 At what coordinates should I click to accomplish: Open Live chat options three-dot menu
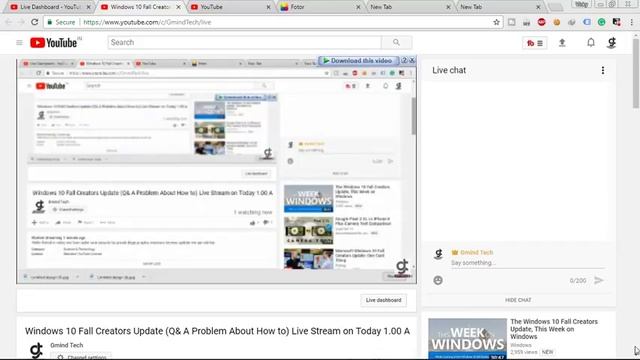603,70
